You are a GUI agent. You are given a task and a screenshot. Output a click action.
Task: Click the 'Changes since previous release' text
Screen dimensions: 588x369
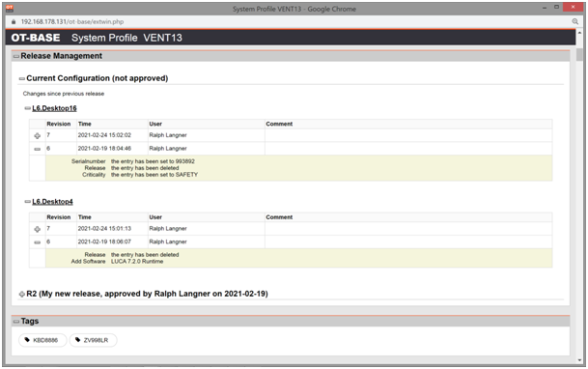point(64,94)
